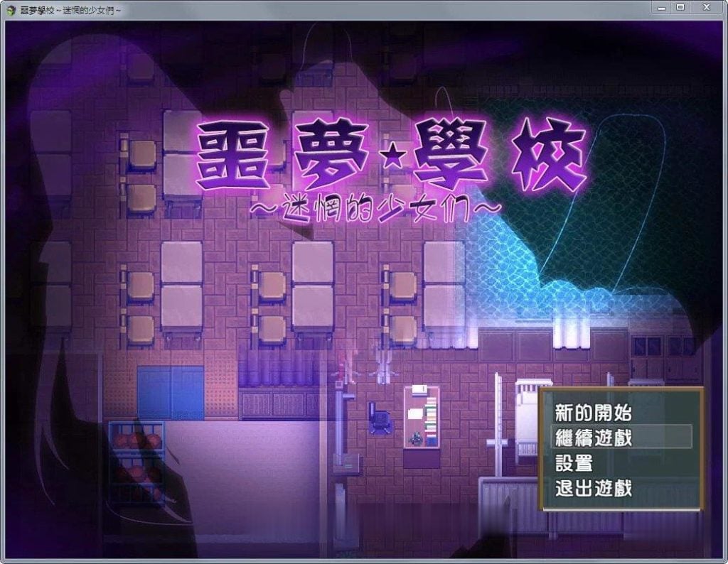This screenshot has height=564, width=728.
Task: Click the blue gym mat
Action: pyautogui.click(x=170, y=392)
